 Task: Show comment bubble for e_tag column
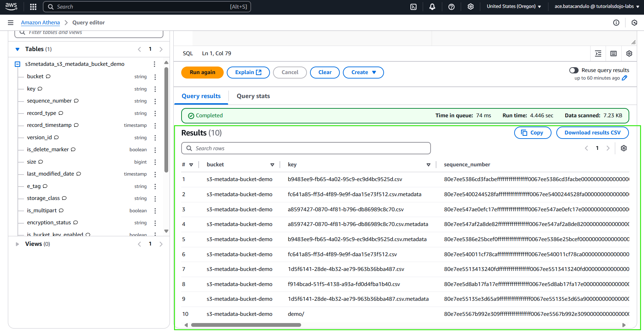click(45, 186)
